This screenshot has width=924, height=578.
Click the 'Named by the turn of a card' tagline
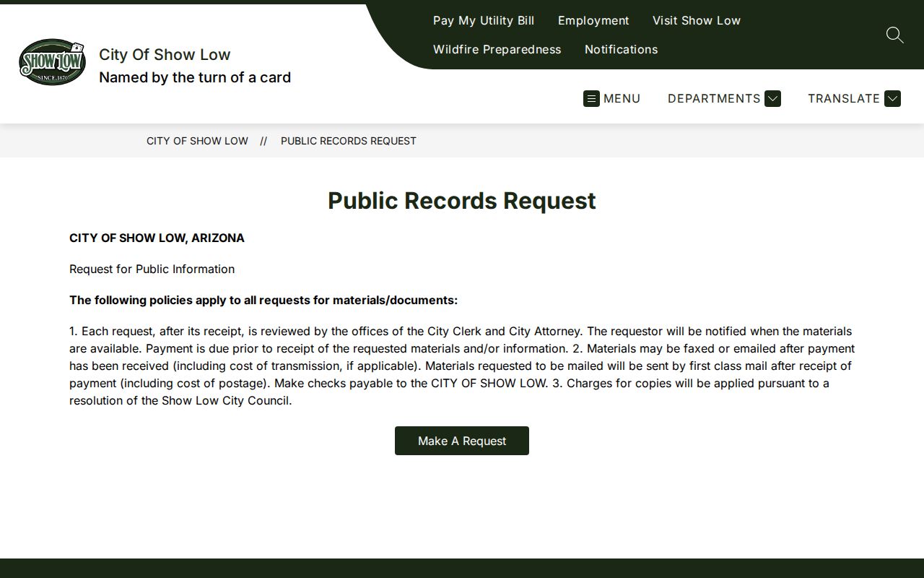(x=195, y=77)
